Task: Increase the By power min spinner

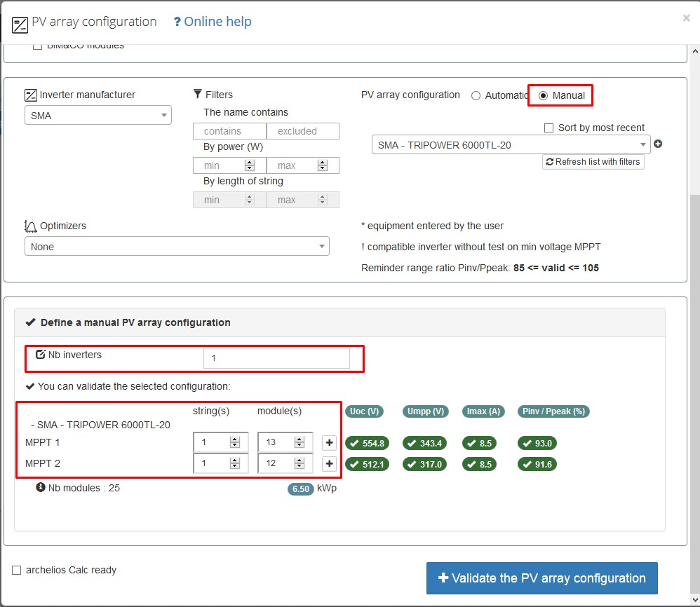Action: click(250, 163)
